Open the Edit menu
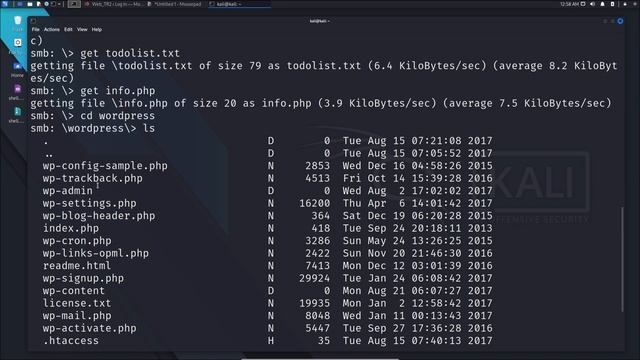Viewport: 640px width, 360px height. 68,29
